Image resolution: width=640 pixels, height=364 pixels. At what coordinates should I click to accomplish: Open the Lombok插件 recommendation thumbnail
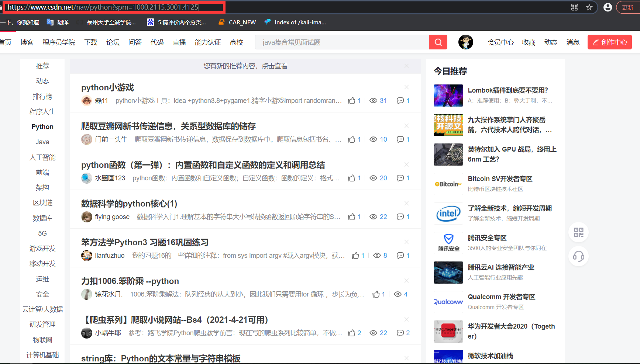pyautogui.click(x=448, y=96)
